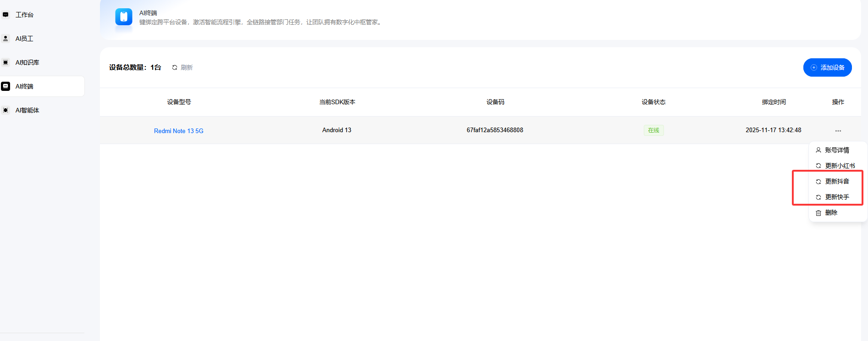Viewport: 868px width, 341px height.
Task: Click the 设备型号 column header
Action: (x=179, y=102)
